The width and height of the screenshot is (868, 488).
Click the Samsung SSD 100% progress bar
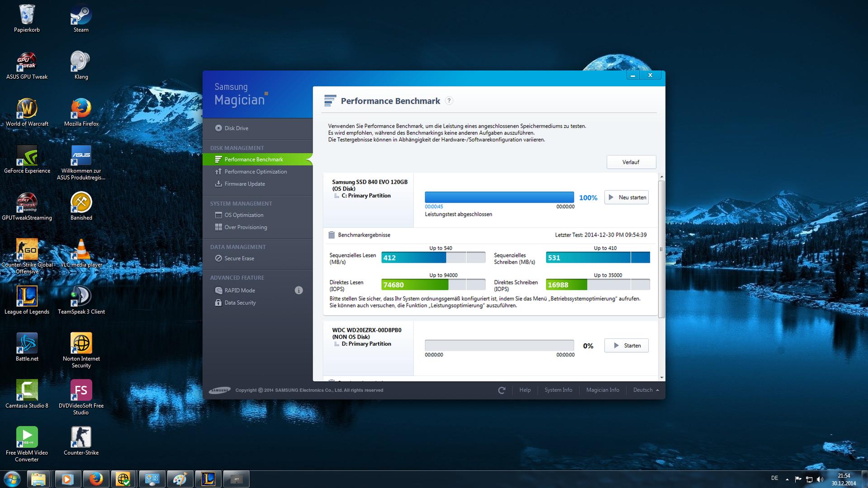499,197
